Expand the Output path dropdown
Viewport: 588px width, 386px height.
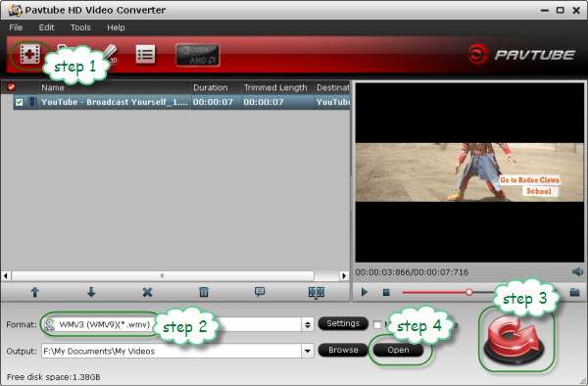coord(308,351)
